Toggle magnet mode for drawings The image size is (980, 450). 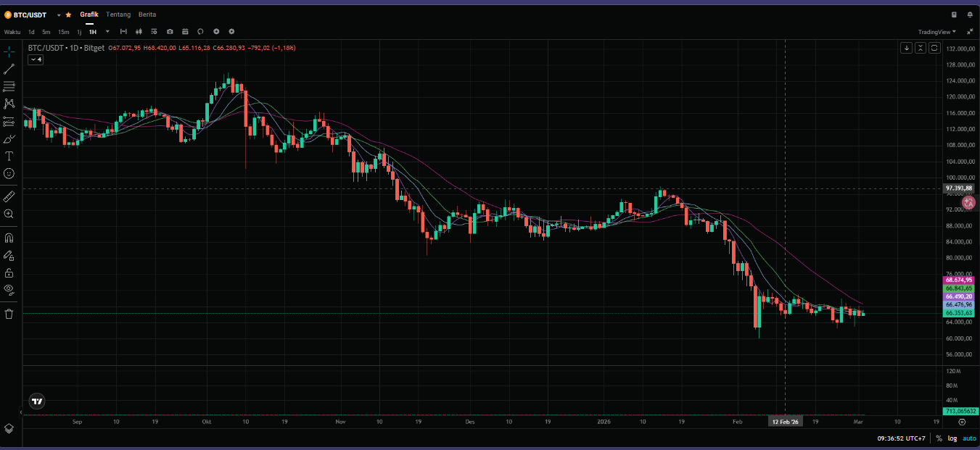point(9,238)
